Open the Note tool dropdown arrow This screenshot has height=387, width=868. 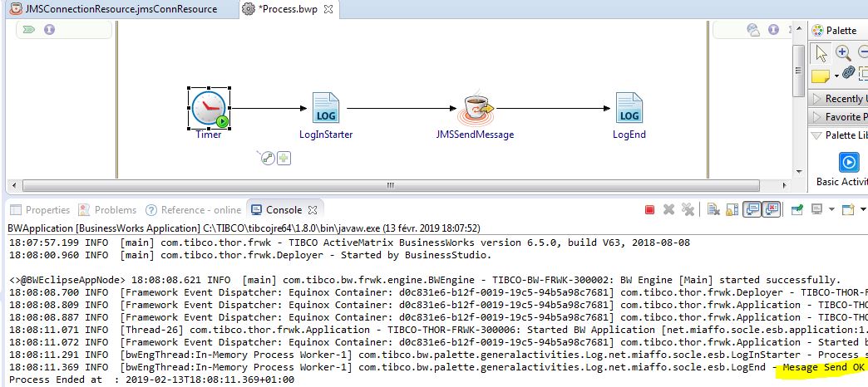(836, 76)
